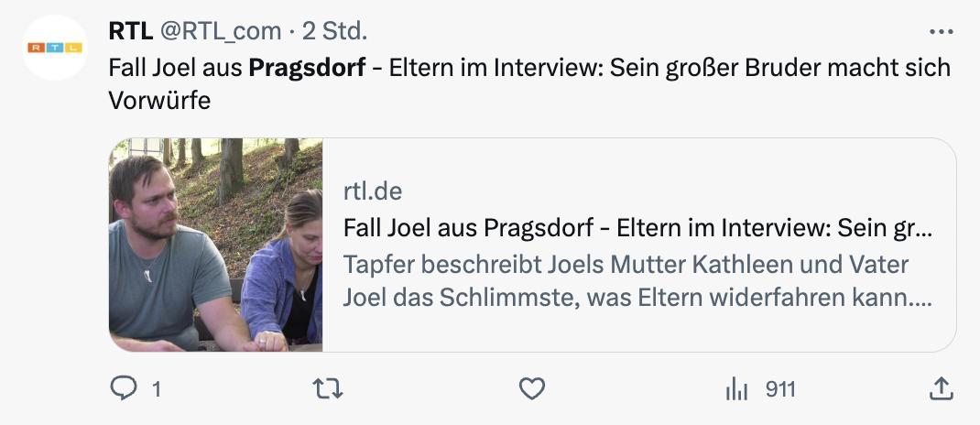Click the bold word "Pragsdorf" in the tweet
Viewport: 980px width, 425px height.
point(308,69)
